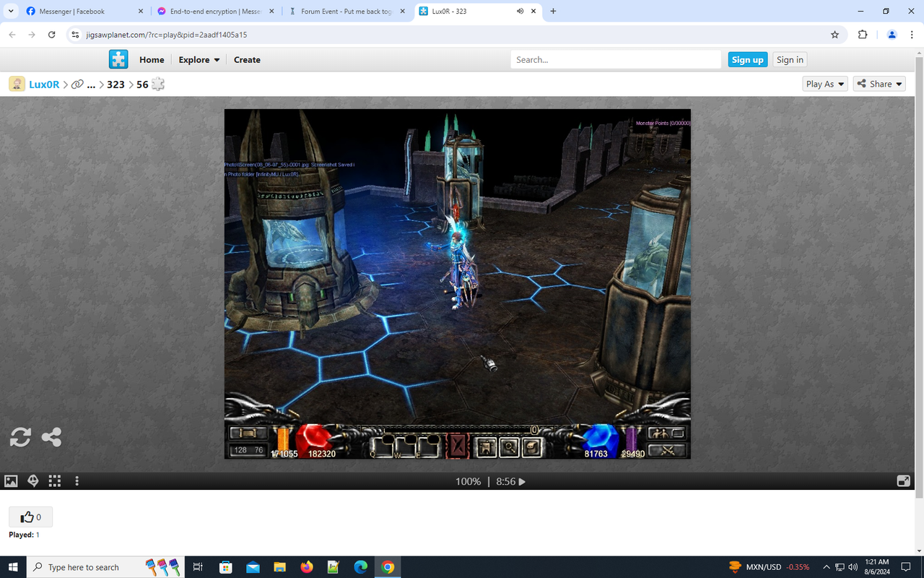The image size is (924, 578).
Task: Open the volume control in tray
Action: point(853,567)
